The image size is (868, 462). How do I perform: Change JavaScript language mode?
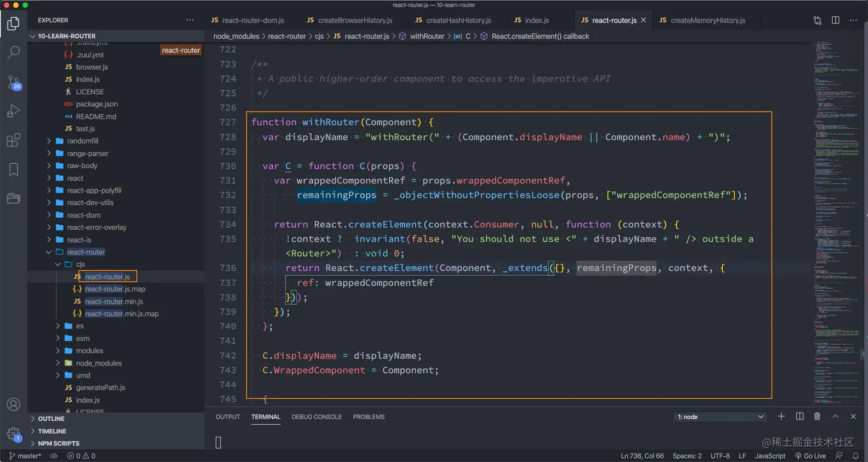(x=770, y=456)
